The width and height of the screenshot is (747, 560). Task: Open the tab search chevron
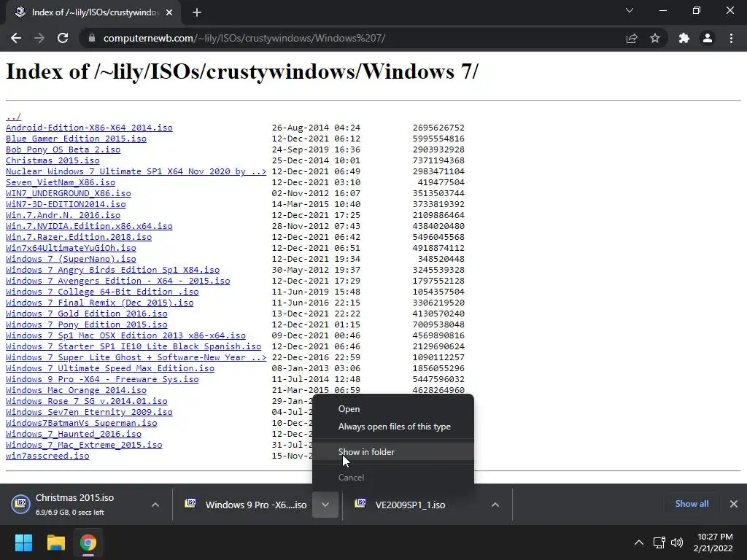(630, 10)
